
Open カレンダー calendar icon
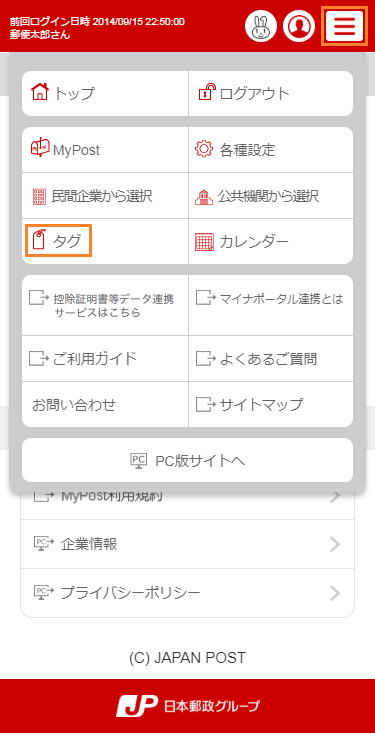(204, 242)
